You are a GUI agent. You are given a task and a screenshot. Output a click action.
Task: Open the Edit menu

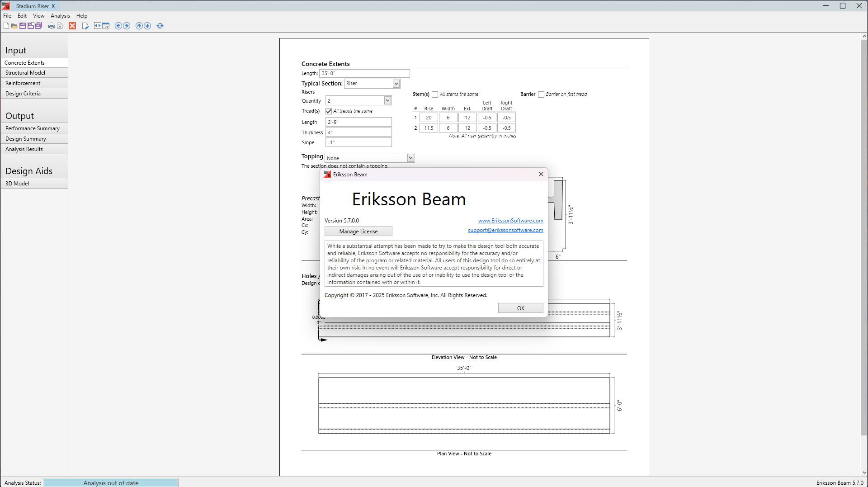(x=22, y=15)
